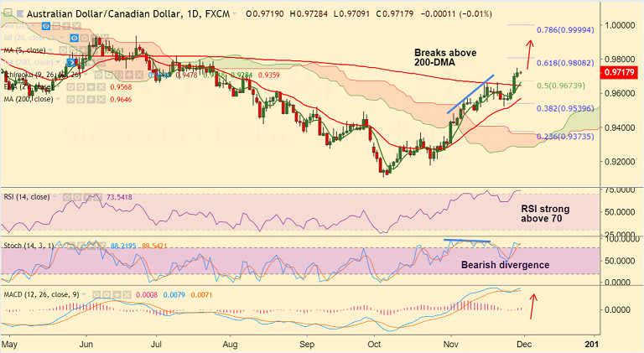The width and height of the screenshot is (644, 353).
Task: Select the Stoch (14, 3, 1) legend label
Action: click(29, 246)
